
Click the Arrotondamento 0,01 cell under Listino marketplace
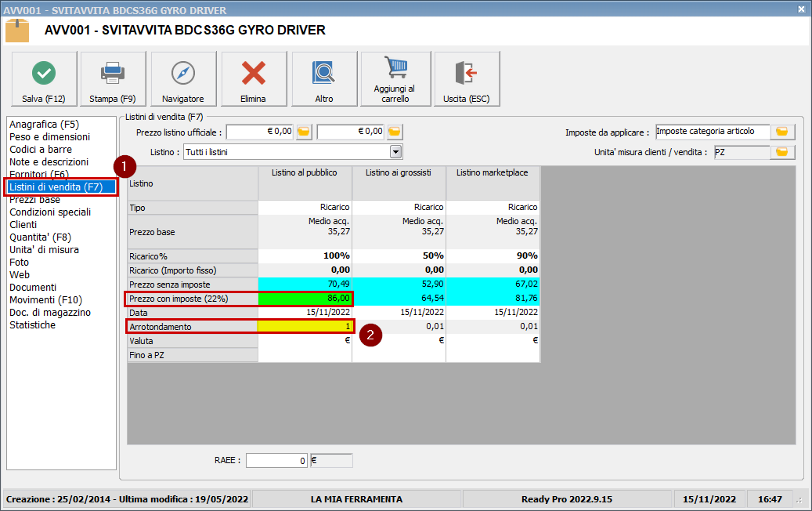click(x=493, y=327)
